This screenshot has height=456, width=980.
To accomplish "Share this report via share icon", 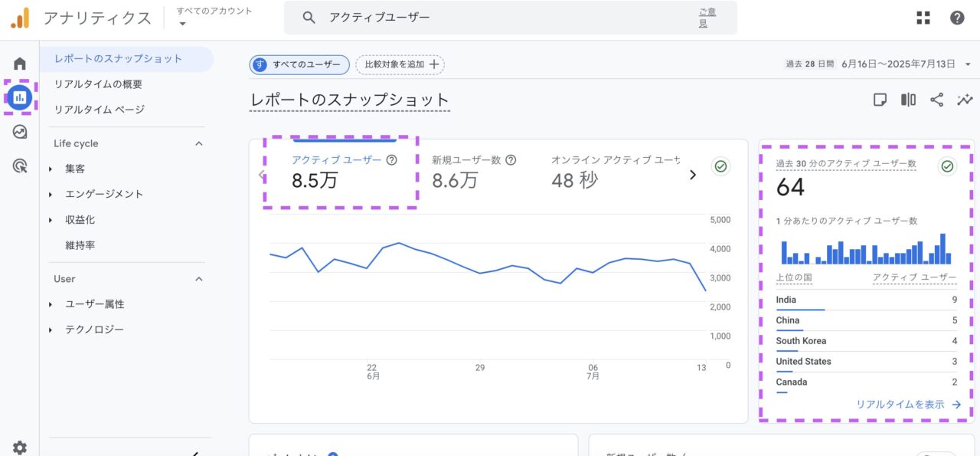I will [936, 100].
